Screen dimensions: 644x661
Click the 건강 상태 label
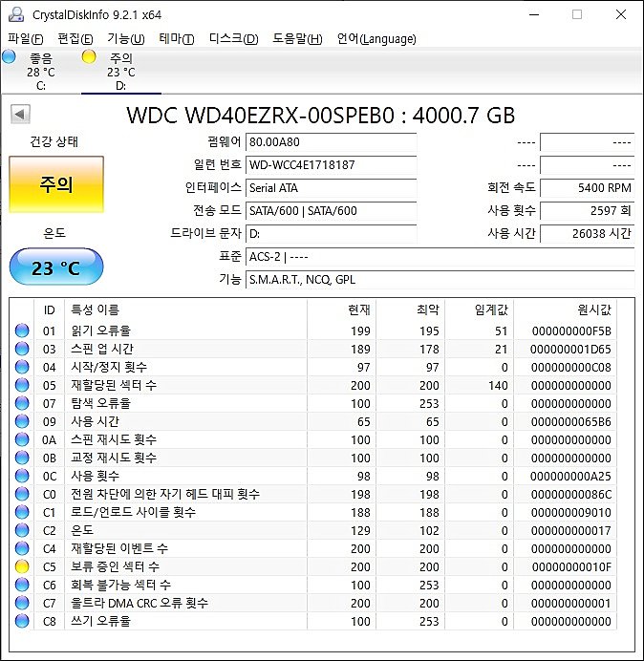coord(54,141)
